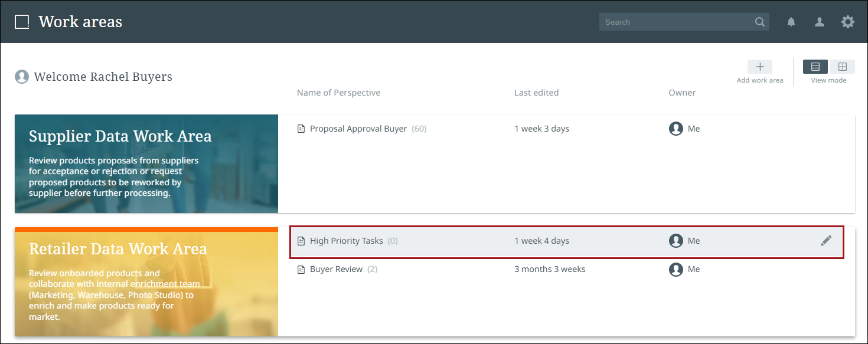
Task: Click the Owner column header
Action: point(682,93)
